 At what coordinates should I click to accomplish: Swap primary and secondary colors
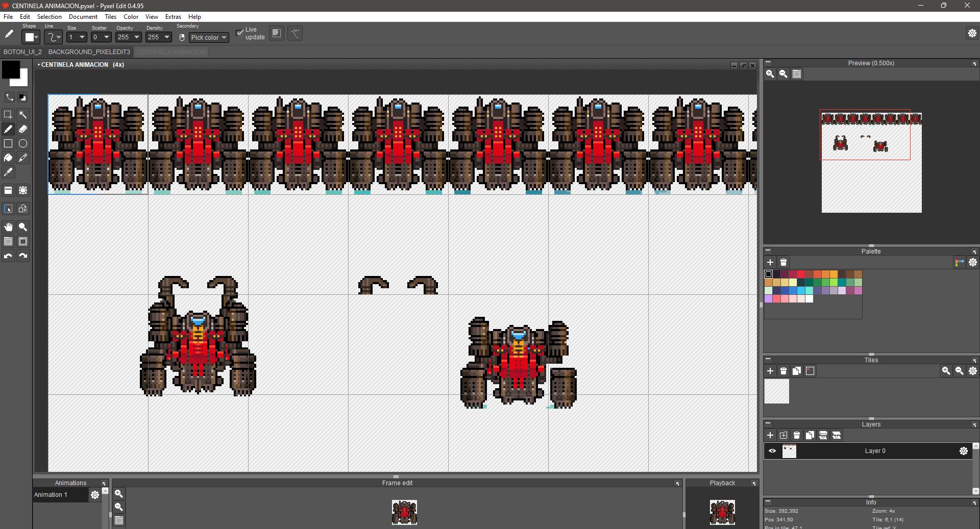click(9, 97)
